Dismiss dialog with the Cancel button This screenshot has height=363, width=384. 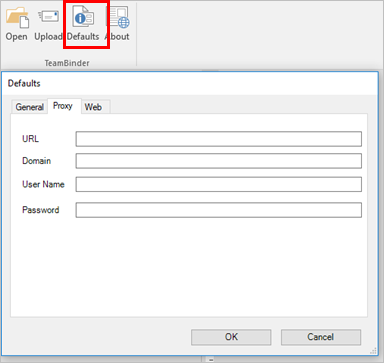pos(321,337)
